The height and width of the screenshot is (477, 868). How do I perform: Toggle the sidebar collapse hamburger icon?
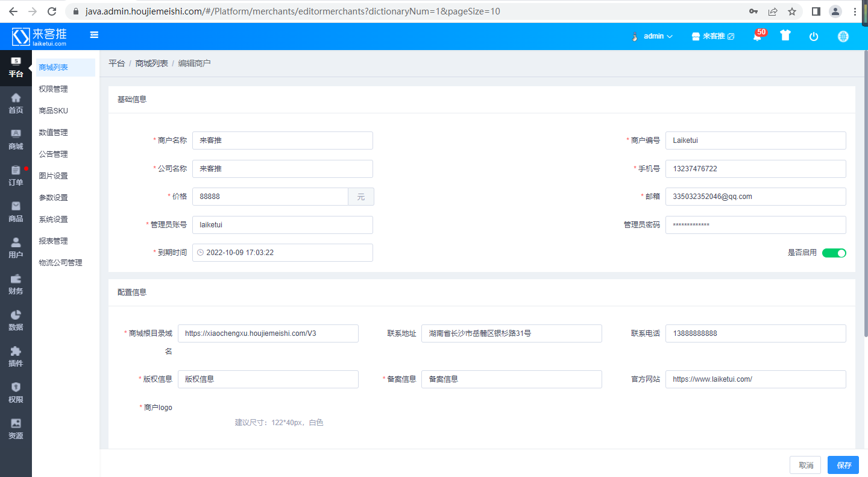tap(94, 35)
